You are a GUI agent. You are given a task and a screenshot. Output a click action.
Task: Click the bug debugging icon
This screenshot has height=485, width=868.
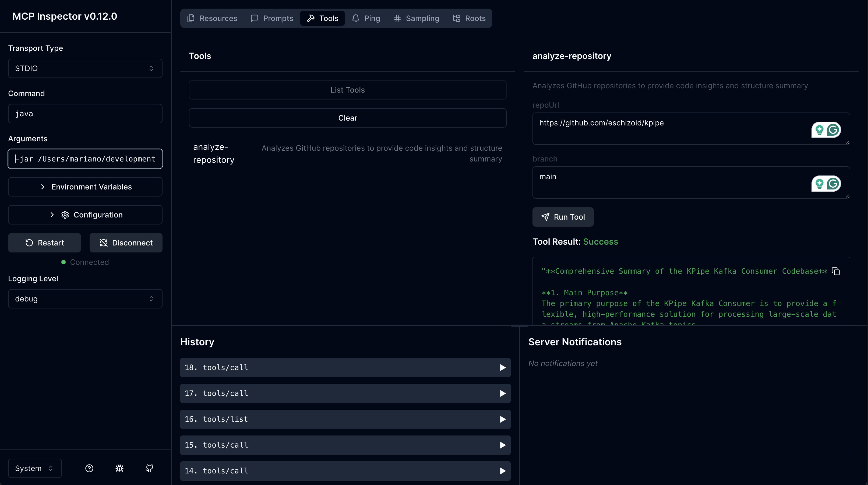[x=119, y=468]
